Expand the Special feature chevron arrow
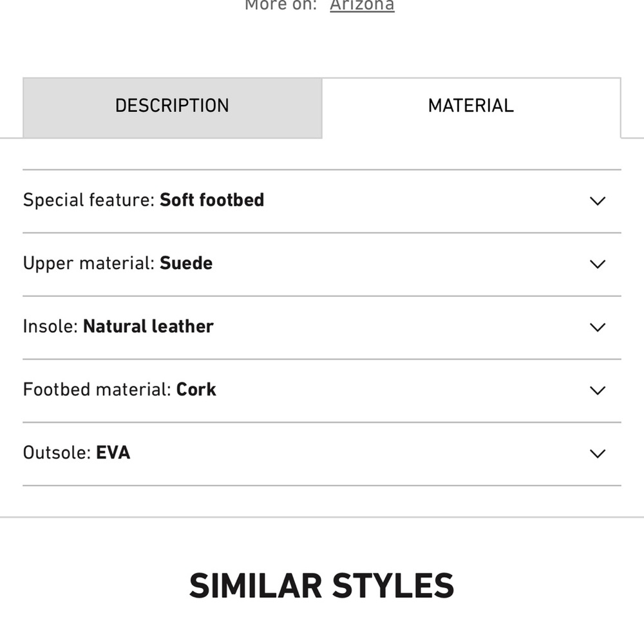This screenshot has height=644, width=644. [x=597, y=201]
